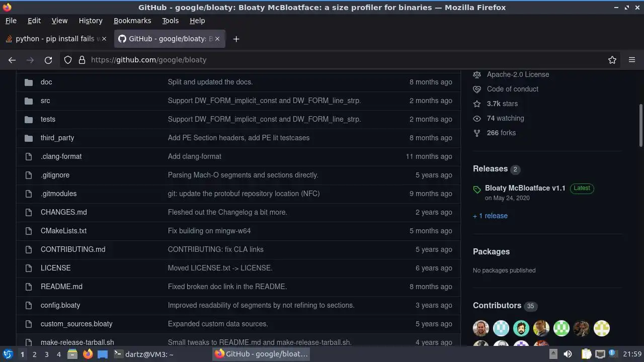The image size is (644, 362).
Task: Open the README.md file link
Action: [61, 287]
